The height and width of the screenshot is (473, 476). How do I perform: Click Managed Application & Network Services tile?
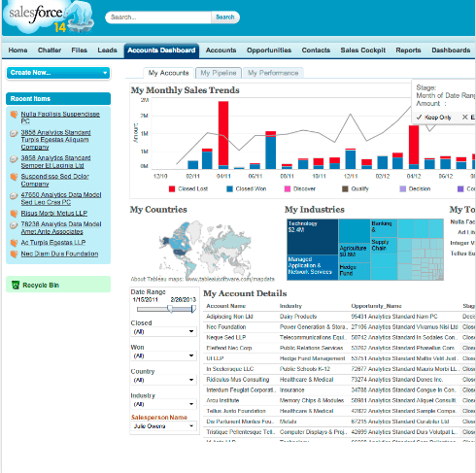click(313, 267)
